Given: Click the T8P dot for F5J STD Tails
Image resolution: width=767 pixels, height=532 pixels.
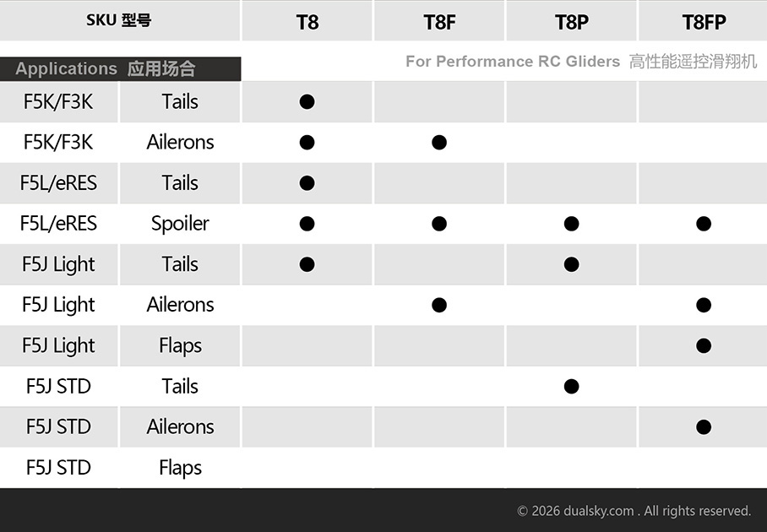Looking at the screenshot, I should 571,387.
